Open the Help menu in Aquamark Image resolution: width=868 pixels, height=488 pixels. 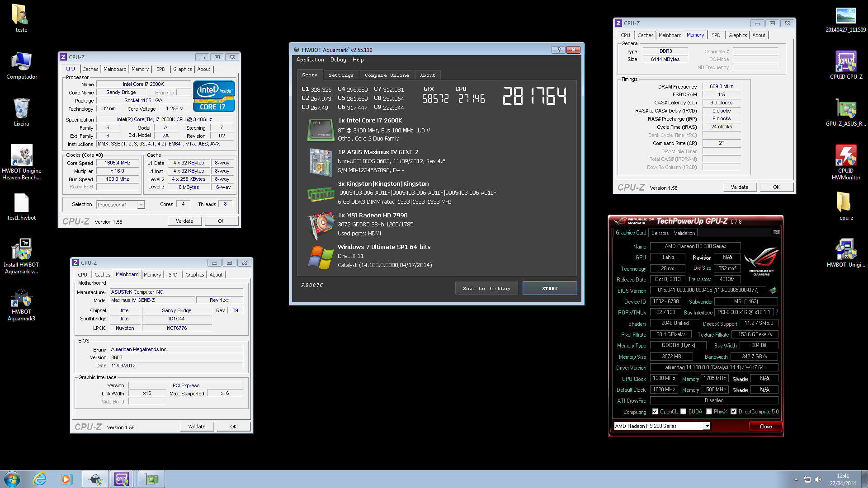(358, 60)
